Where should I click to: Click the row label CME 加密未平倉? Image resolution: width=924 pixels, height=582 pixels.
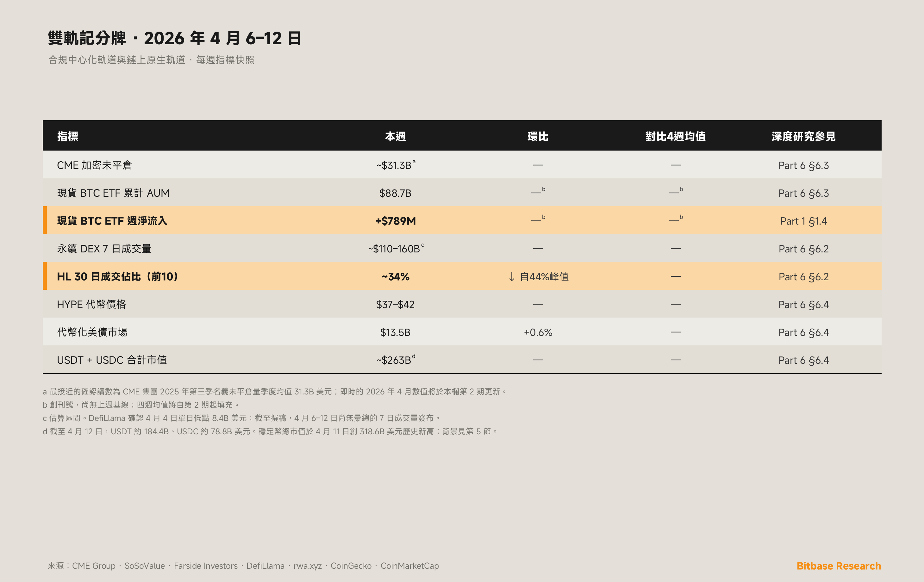pyautogui.click(x=94, y=165)
